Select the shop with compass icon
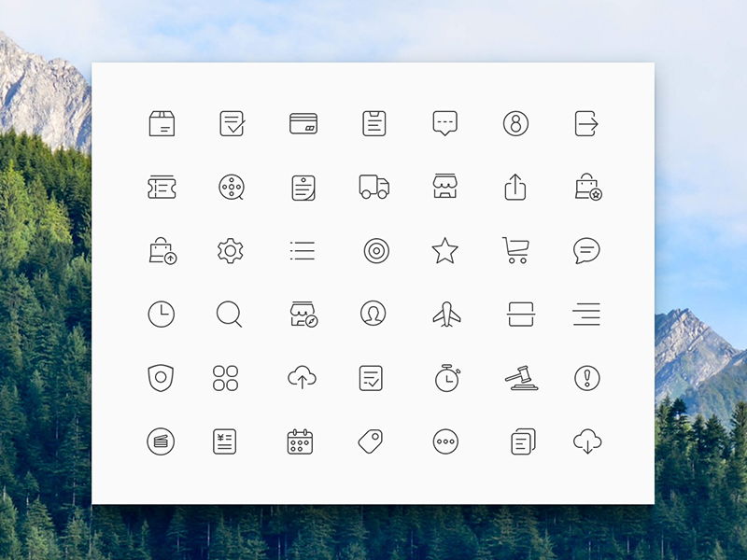 (304, 315)
